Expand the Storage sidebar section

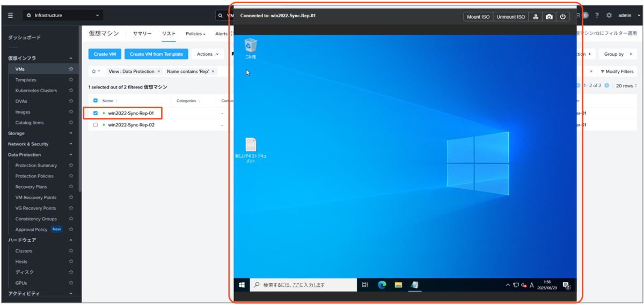tap(71, 133)
